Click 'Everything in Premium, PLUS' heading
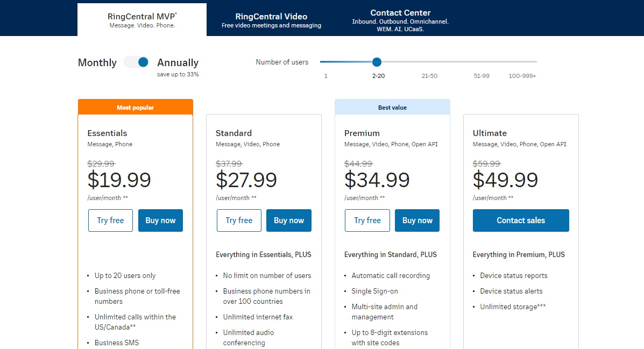The height and width of the screenshot is (349, 644). point(519,254)
